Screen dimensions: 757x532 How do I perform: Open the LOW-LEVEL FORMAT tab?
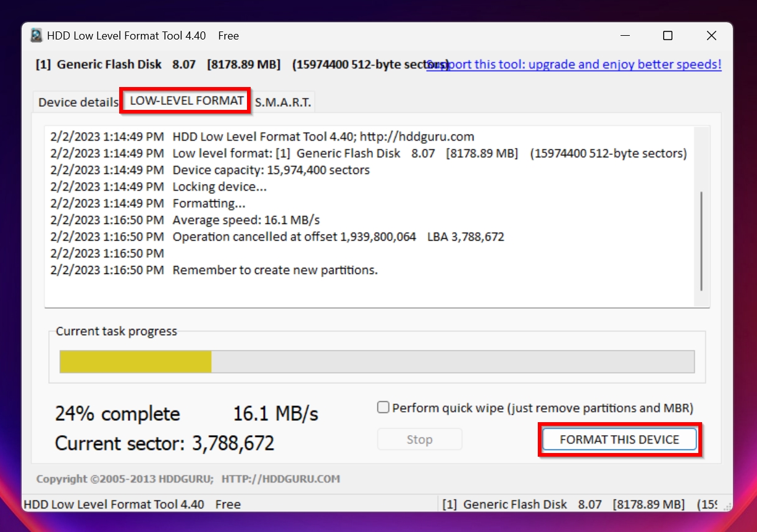[x=186, y=101]
